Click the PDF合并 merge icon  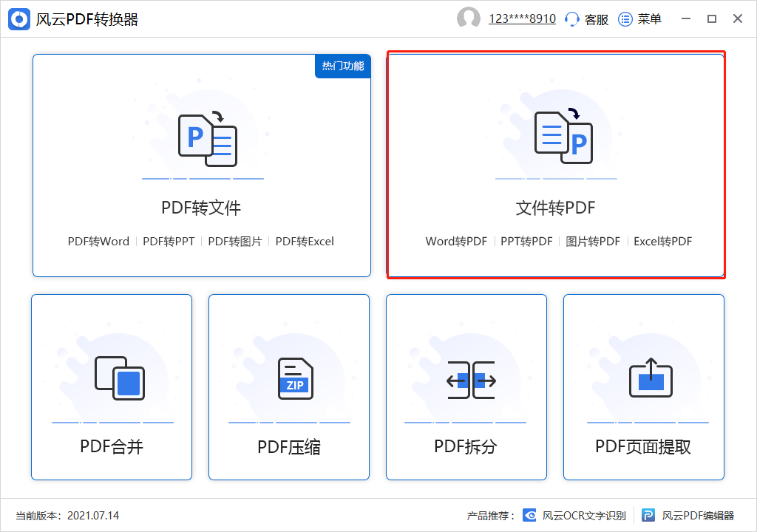click(120, 378)
